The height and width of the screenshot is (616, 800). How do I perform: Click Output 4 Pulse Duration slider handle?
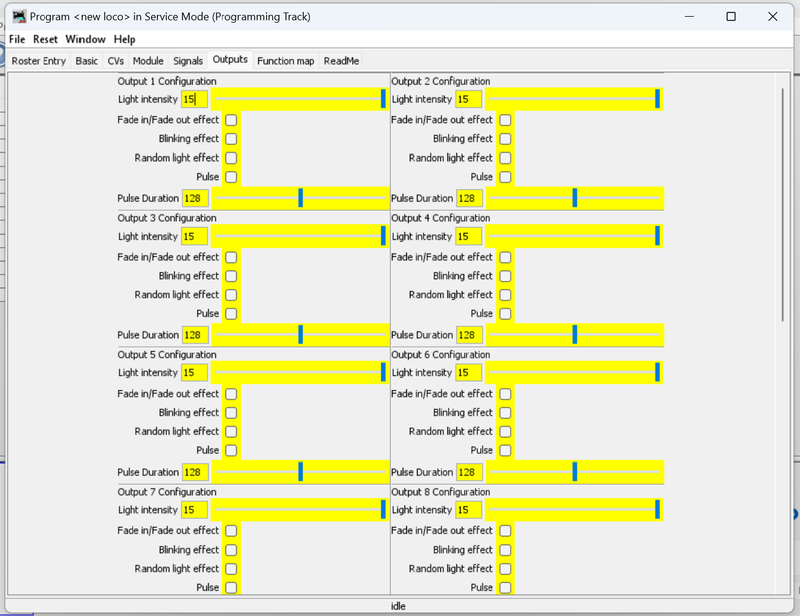[x=575, y=335]
